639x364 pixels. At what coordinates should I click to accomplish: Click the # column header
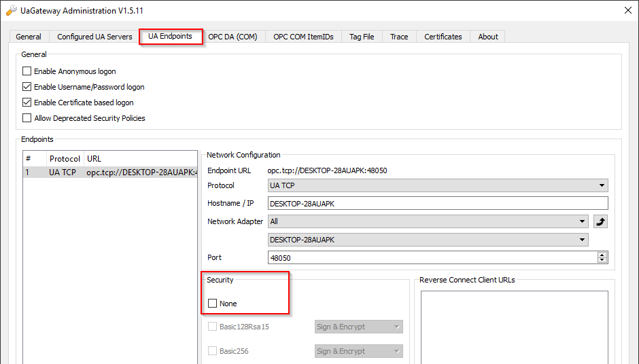tap(35, 159)
